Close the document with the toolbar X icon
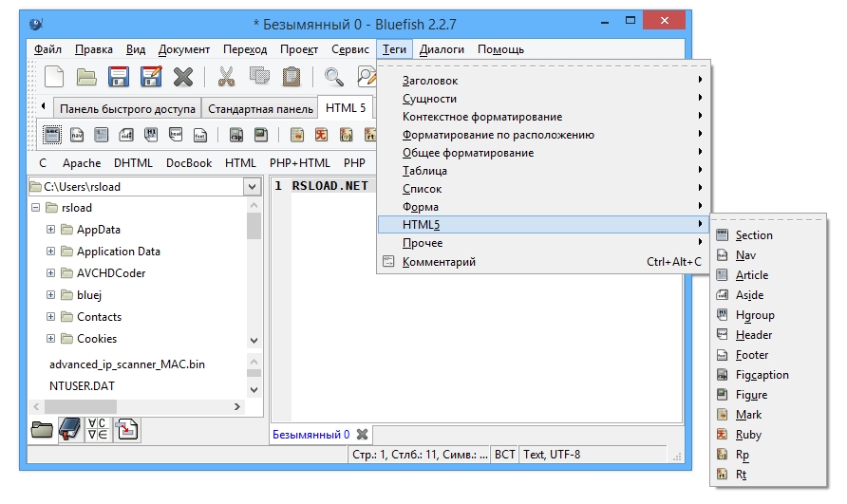Screen dimensions: 847x504 click(183, 77)
